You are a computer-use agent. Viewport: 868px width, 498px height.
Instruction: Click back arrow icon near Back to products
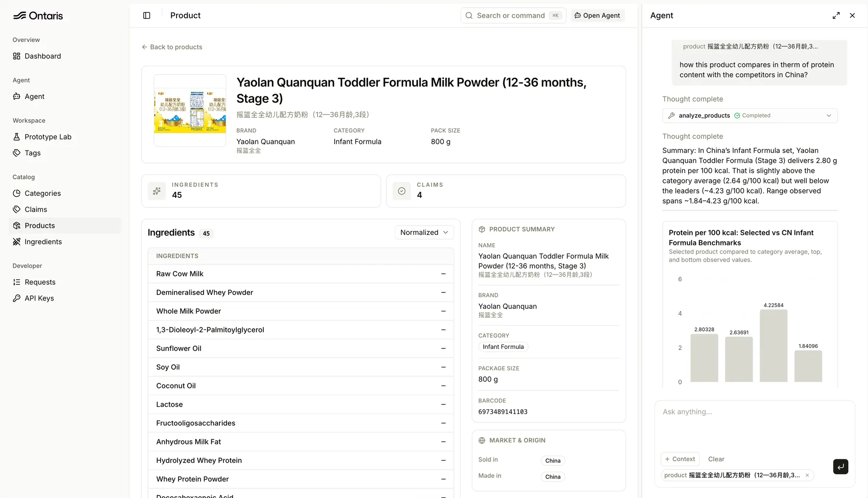pos(144,47)
